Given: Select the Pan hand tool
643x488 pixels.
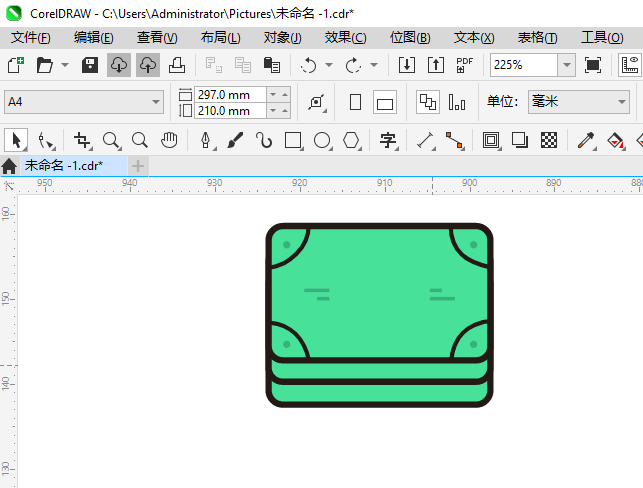Looking at the screenshot, I should click(169, 140).
